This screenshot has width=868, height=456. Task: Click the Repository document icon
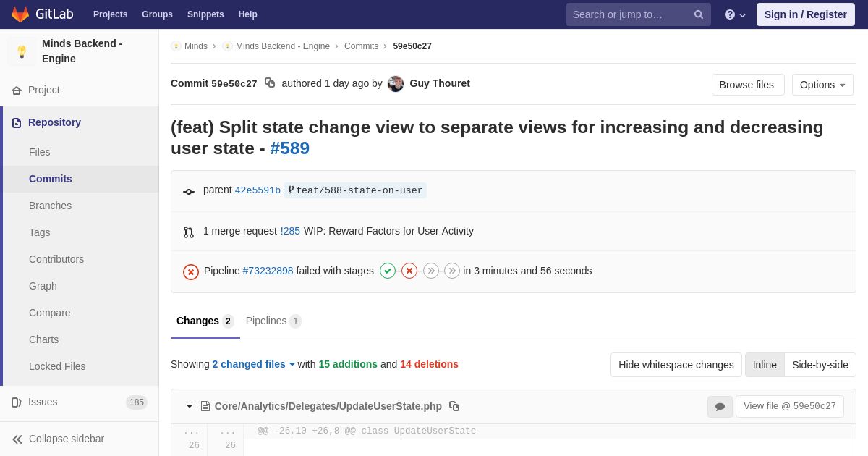(x=17, y=123)
